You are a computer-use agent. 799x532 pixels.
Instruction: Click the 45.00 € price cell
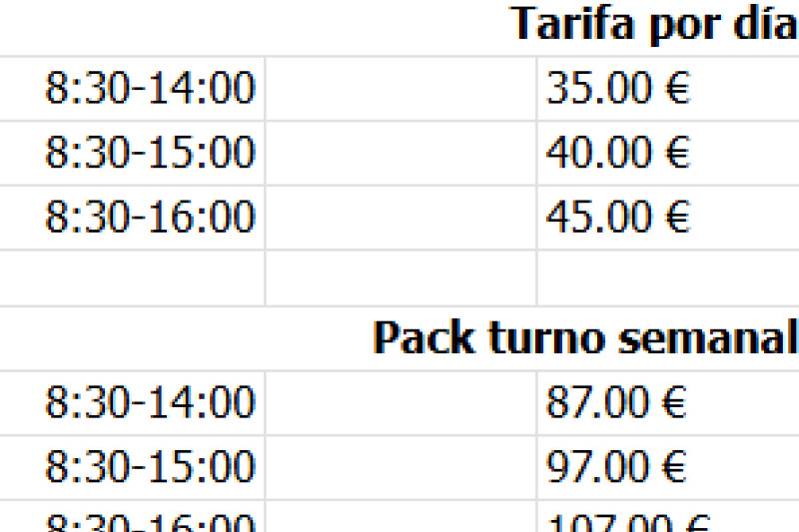618,217
